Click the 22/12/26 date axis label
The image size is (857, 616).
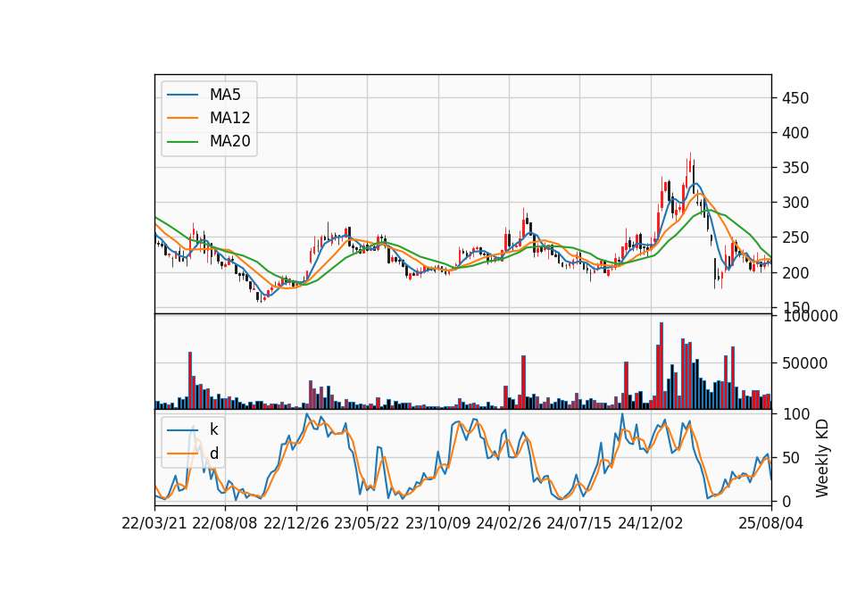(296, 523)
